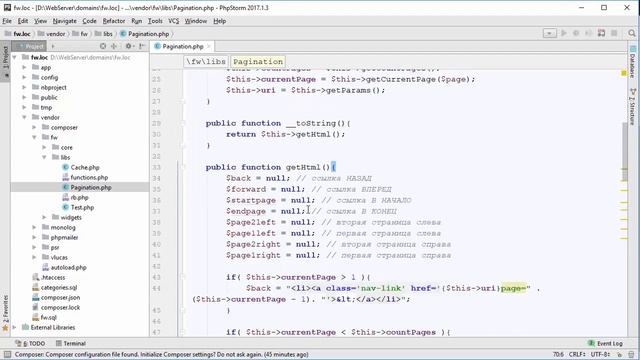Click libs breadcrumb in navigation bar
The width and height of the screenshot is (640, 360).
pyautogui.click(x=104, y=34)
